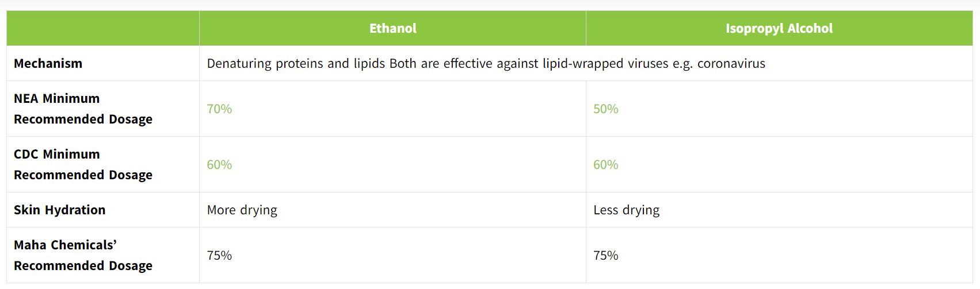Screen dimensions: 980x289
Task: Select the Mechanism row label
Action: point(48,63)
